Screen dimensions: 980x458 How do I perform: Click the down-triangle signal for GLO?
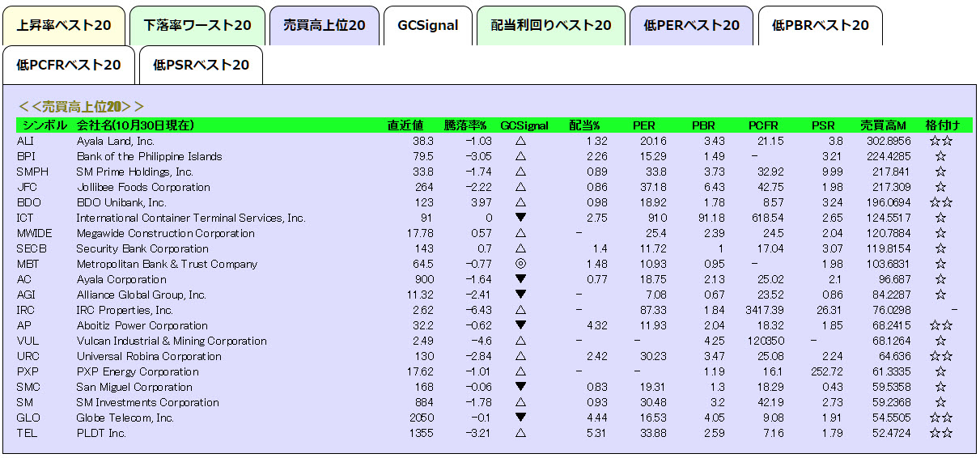(520, 418)
